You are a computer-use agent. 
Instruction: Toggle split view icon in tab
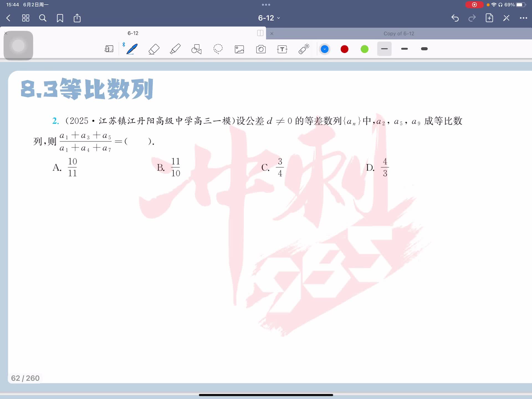260,33
